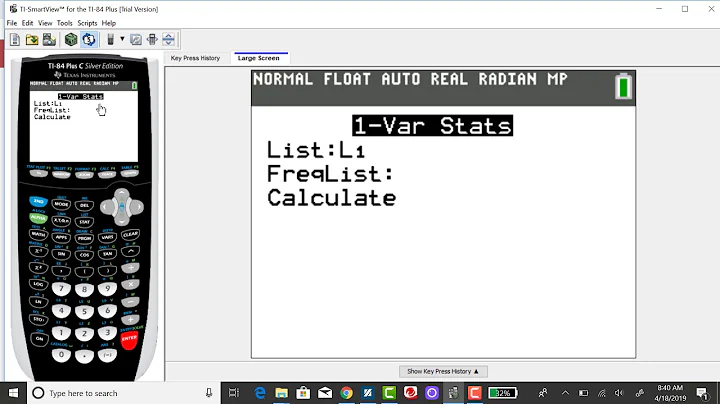Select the Large Screen tab
The height and width of the screenshot is (404, 720).
coord(259,58)
